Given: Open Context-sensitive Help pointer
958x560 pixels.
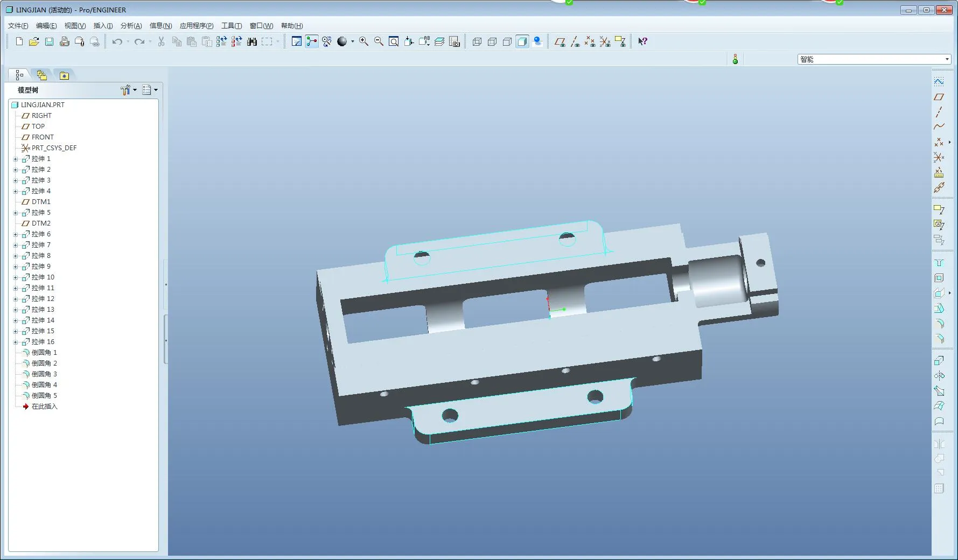Looking at the screenshot, I should pos(642,41).
